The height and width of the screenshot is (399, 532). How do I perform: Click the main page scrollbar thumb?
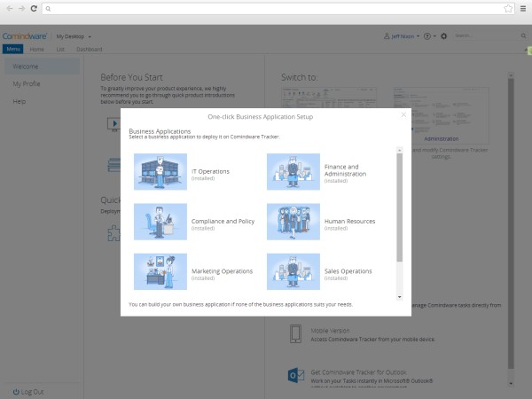click(511, 223)
